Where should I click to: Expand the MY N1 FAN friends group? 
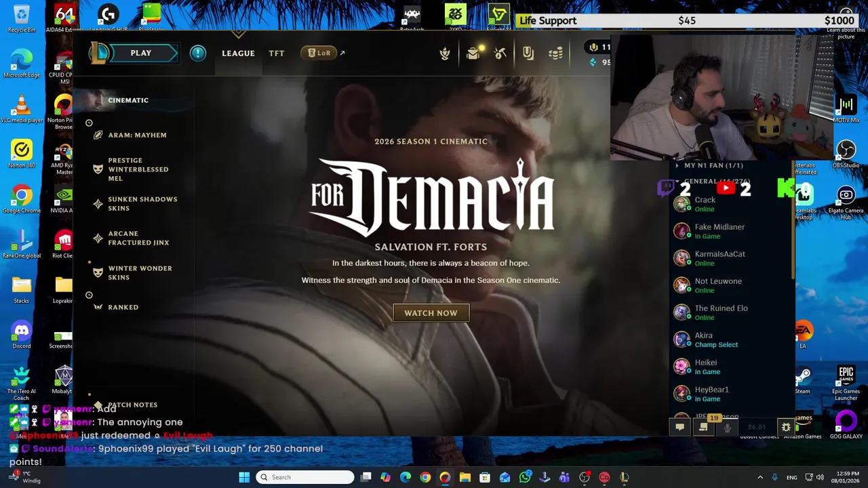pos(713,165)
